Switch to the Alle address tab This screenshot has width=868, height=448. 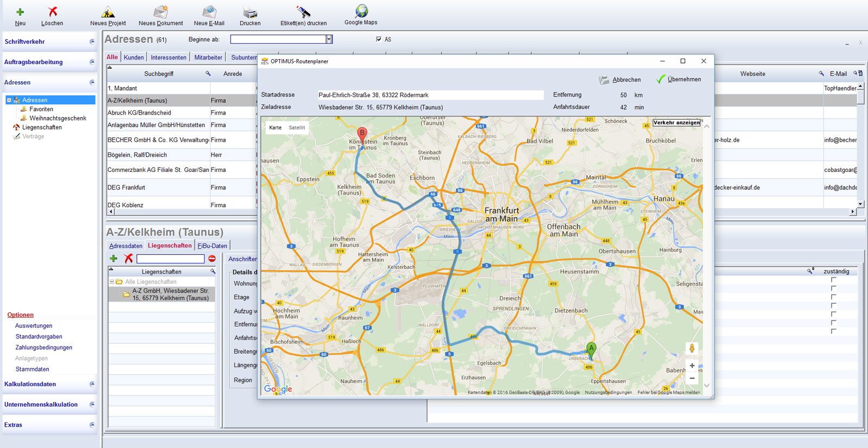coord(112,57)
